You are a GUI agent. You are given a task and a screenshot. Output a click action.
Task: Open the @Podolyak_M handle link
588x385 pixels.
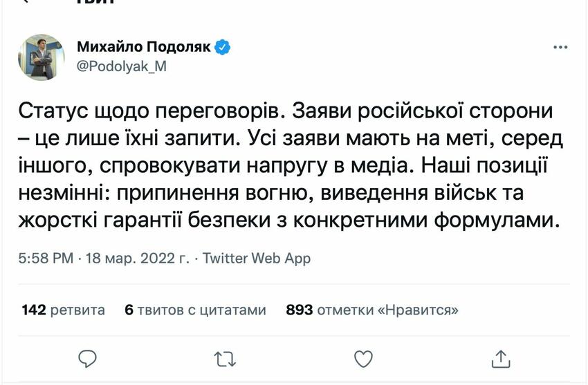pyautogui.click(x=121, y=66)
